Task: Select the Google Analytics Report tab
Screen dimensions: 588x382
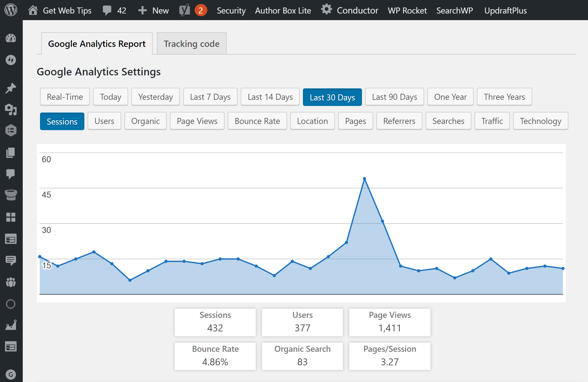Action: point(97,44)
